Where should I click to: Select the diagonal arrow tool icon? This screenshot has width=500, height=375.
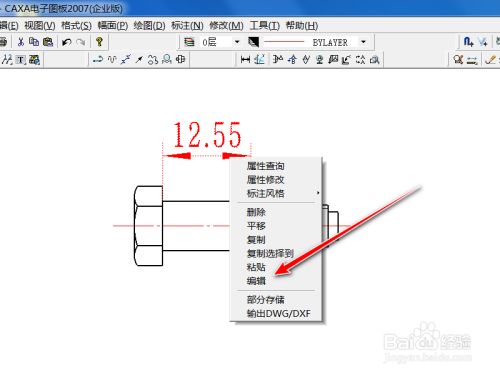pos(139,60)
